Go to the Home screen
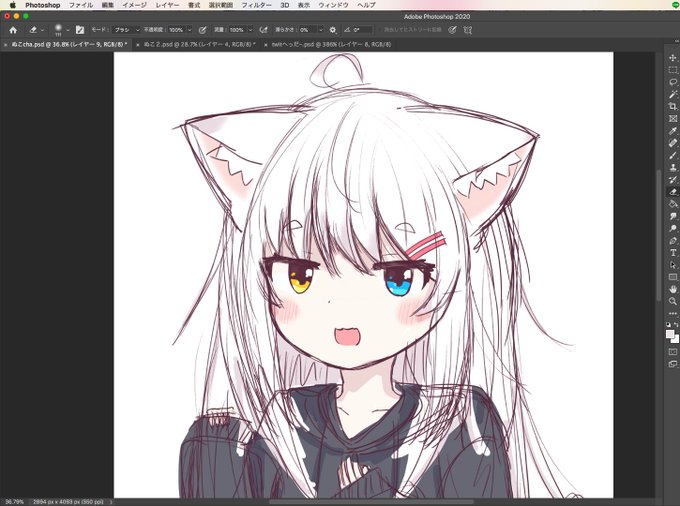This screenshot has height=506, width=680. pos(13,30)
